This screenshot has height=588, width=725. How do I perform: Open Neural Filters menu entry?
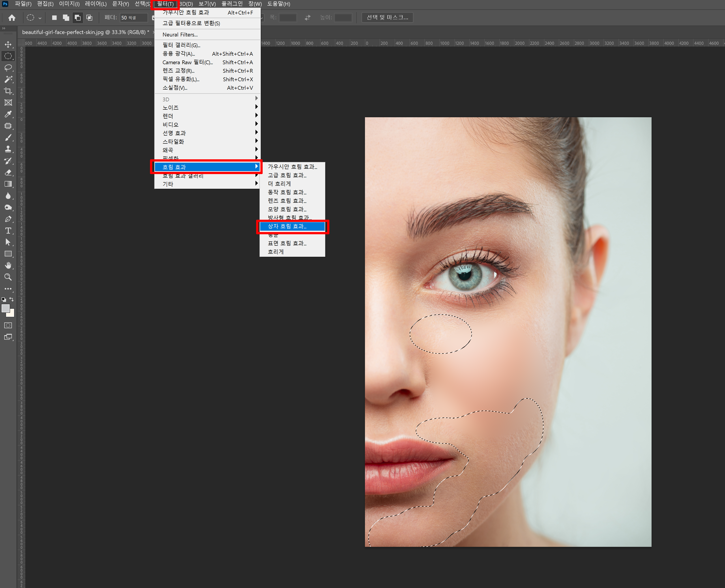coord(180,34)
